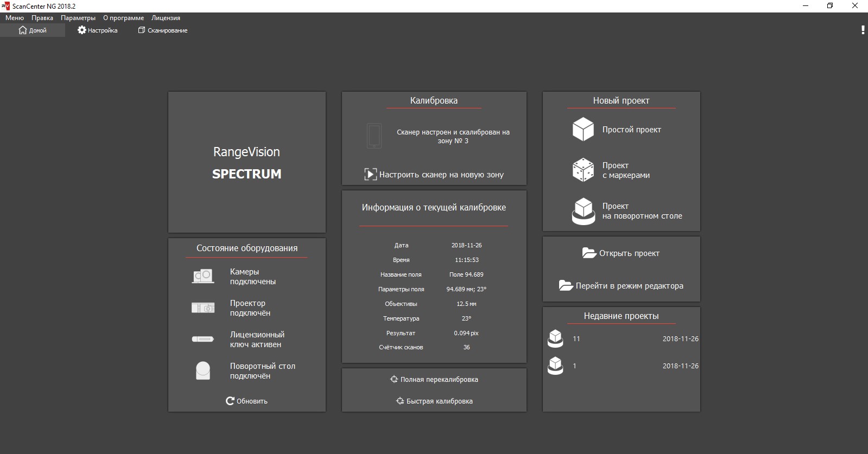Switch to the Сканирование tab
This screenshot has height=454, width=868.
[163, 30]
